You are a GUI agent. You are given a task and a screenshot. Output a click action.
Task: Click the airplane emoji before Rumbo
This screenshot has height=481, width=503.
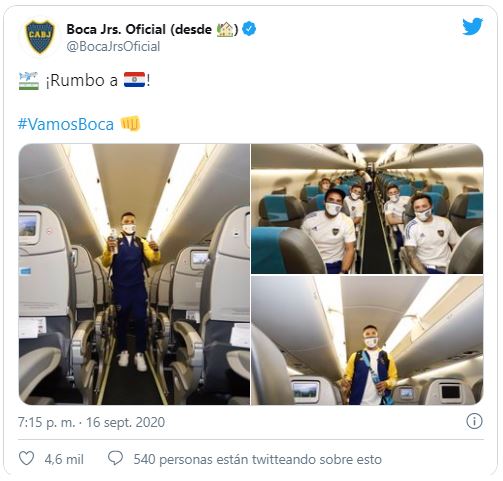(x=29, y=81)
